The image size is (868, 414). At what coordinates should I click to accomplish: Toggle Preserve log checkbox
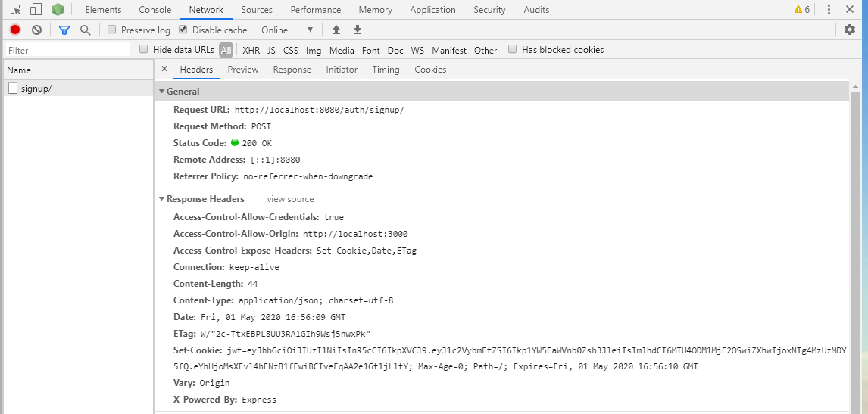click(x=112, y=30)
